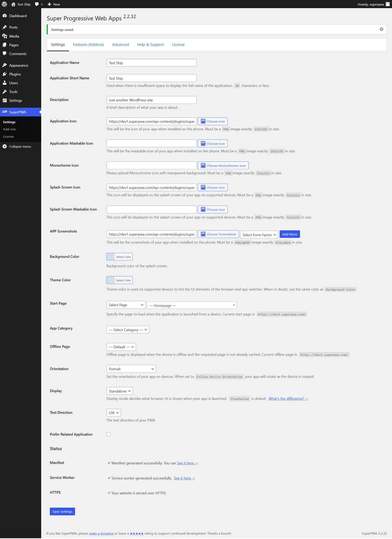The width and height of the screenshot is (392, 539).
Task: Click the plus New icon in admin bar
Action: [49, 4]
